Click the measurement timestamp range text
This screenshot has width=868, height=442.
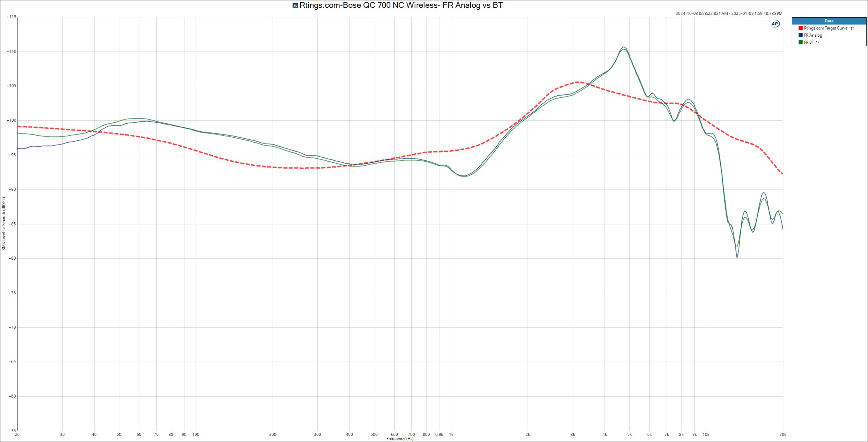pos(729,14)
